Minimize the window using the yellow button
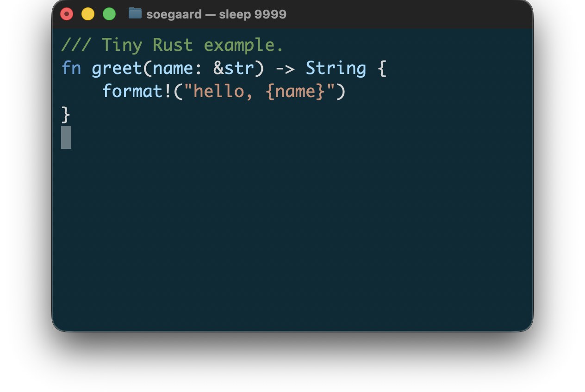Screen dimensions: 585x392 click(x=88, y=14)
